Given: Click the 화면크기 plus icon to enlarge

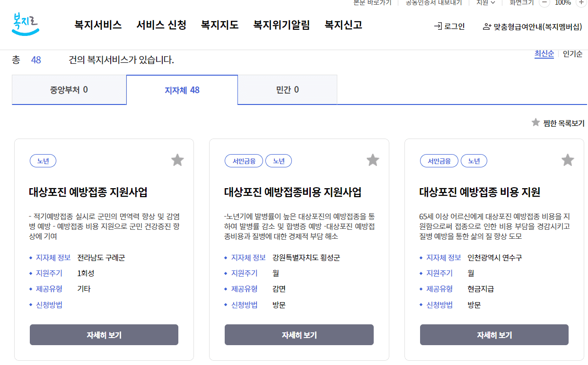Looking at the screenshot, I should (581, 3).
